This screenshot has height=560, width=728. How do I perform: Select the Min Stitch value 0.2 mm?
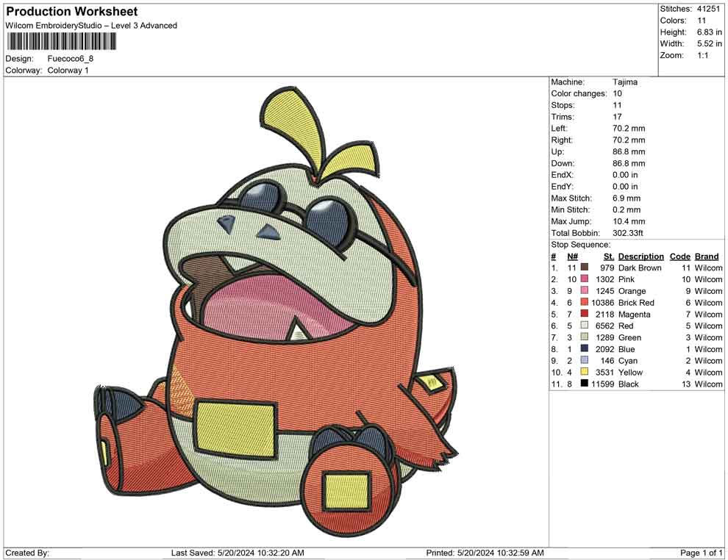tap(627, 209)
